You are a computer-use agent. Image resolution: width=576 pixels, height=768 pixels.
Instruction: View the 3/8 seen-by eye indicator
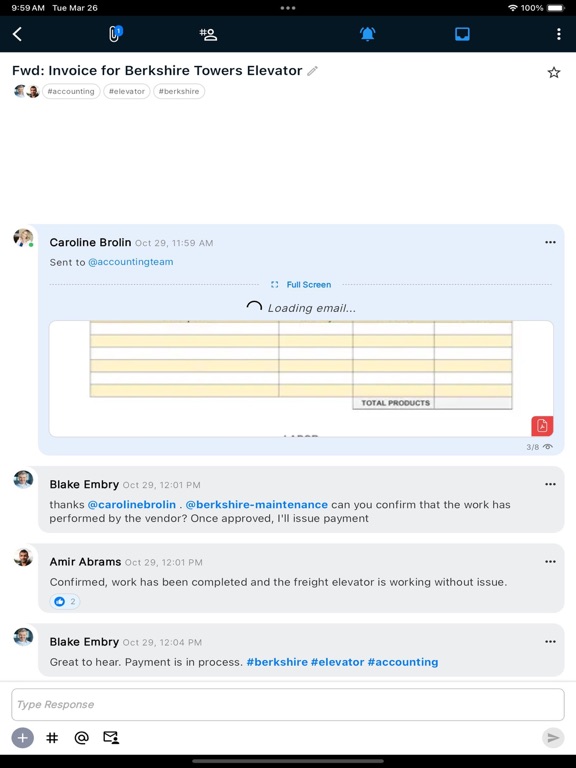[539, 447]
